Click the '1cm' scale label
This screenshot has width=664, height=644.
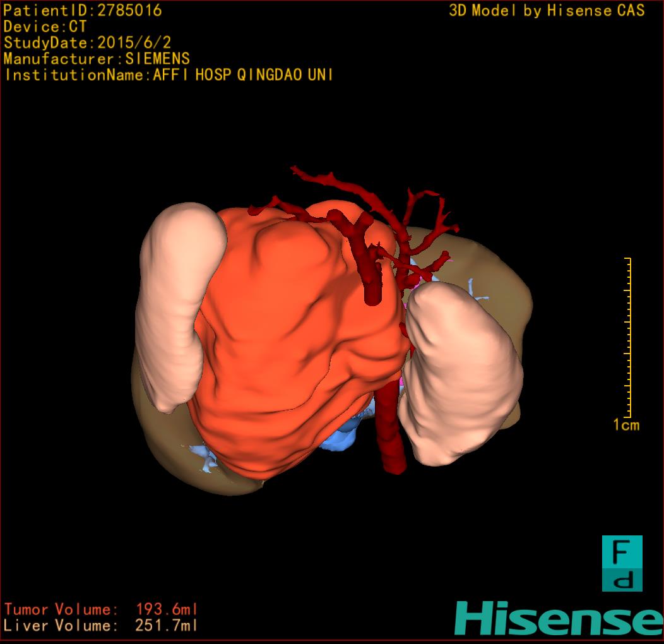tap(626, 425)
